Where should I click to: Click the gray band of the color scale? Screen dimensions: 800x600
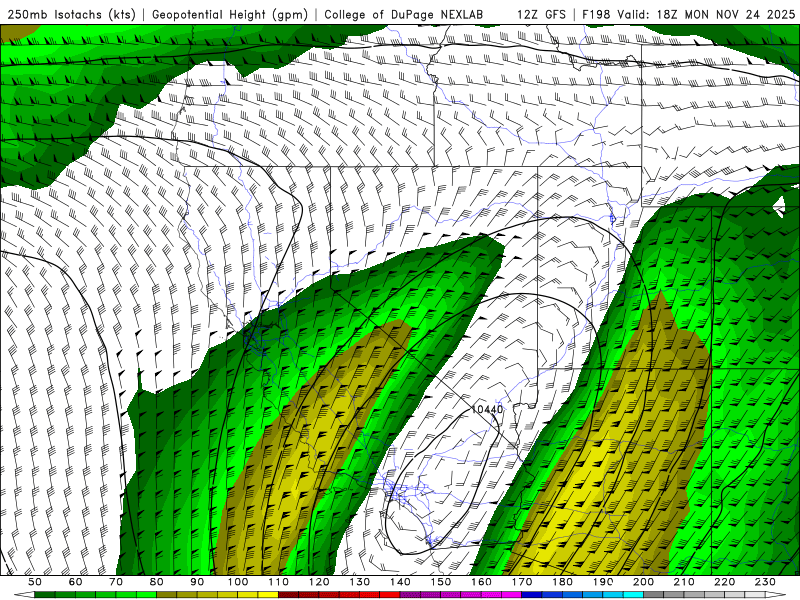click(704, 595)
